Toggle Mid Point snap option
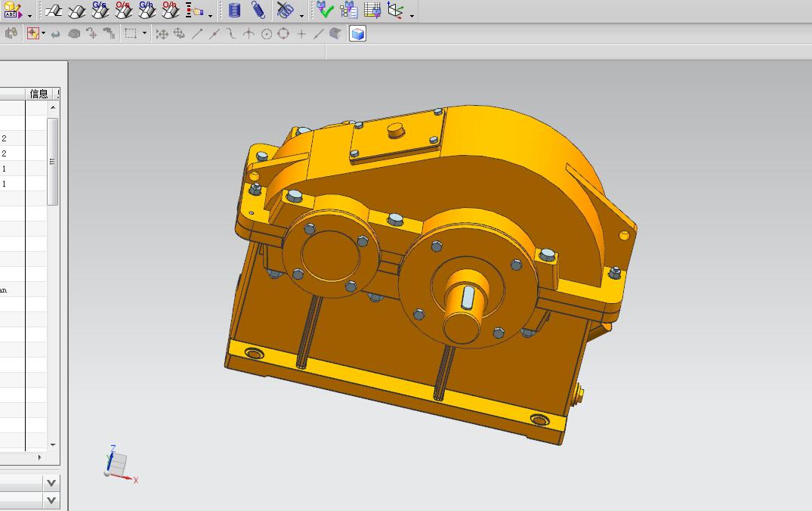Screen dimensions: 812x511 (x=214, y=34)
